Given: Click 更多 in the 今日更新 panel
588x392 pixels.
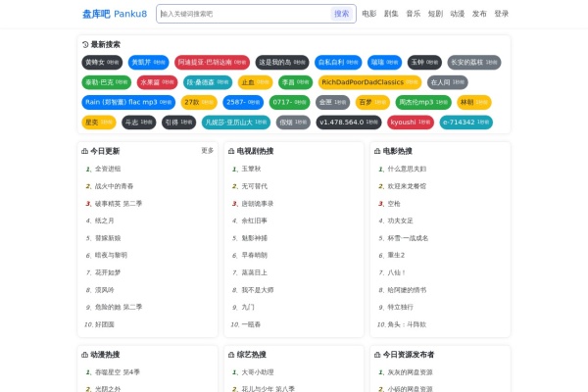Looking at the screenshot, I should [208, 150].
